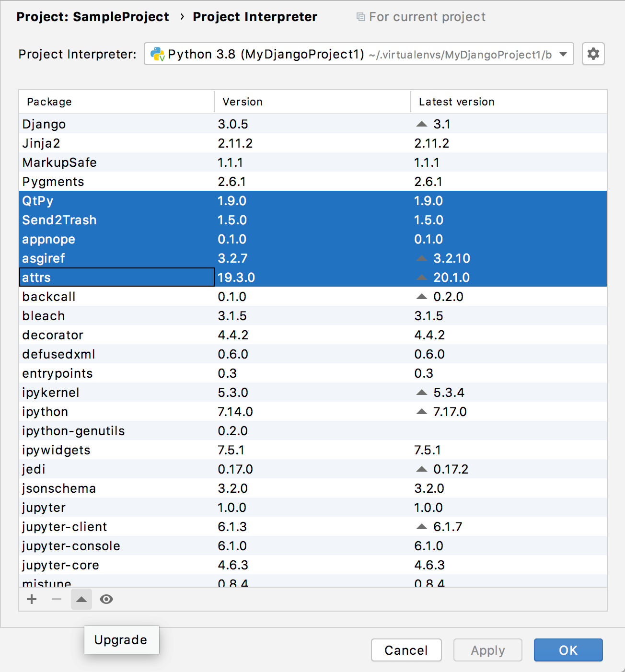Open interpreter settings with the gear icon
The width and height of the screenshot is (625, 672).
(x=593, y=54)
